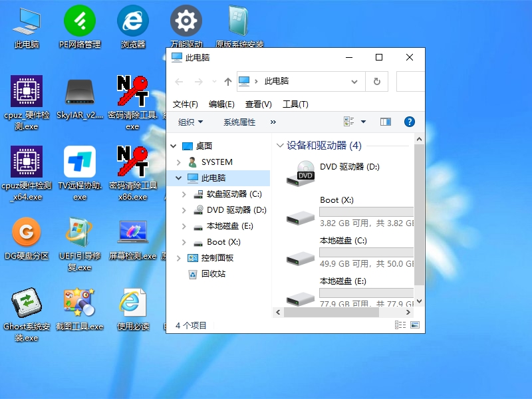Screen dimensions: 532x399
Task: Select TV远程协助.exe desktop icon
Action: click(x=80, y=174)
